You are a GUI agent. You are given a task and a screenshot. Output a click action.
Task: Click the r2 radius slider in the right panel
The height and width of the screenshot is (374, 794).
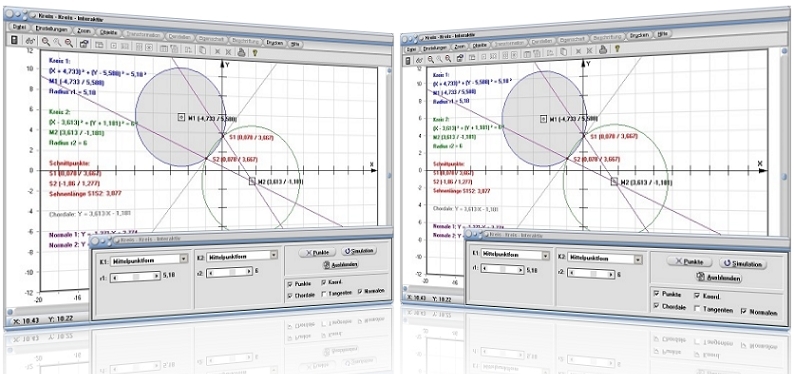[x=591, y=274]
